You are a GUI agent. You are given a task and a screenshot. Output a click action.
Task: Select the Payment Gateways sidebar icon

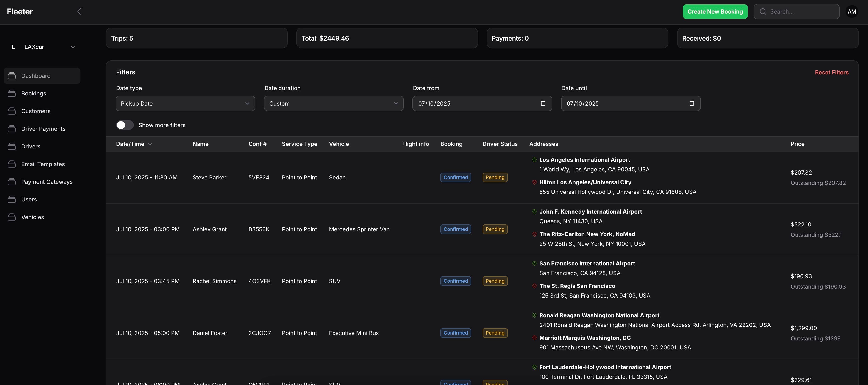click(x=12, y=181)
